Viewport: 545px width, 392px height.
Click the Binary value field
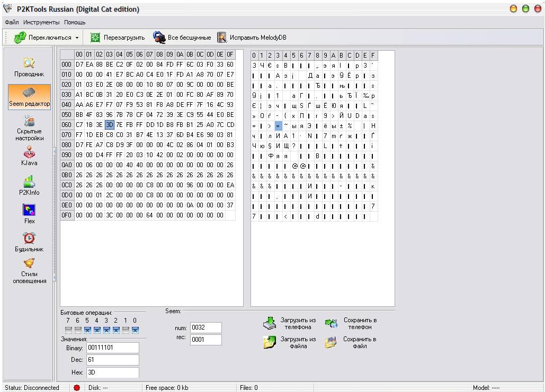tap(113, 348)
